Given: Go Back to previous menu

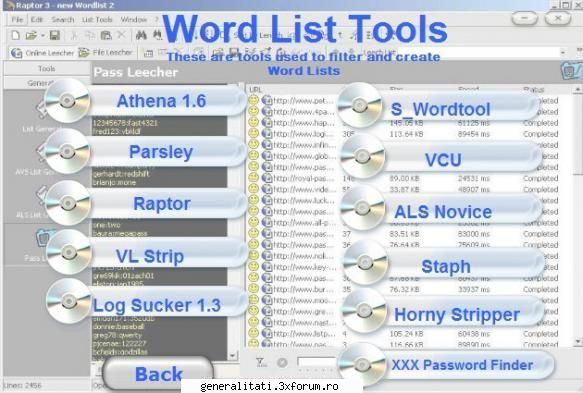Looking at the screenshot, I should [158, 373].
